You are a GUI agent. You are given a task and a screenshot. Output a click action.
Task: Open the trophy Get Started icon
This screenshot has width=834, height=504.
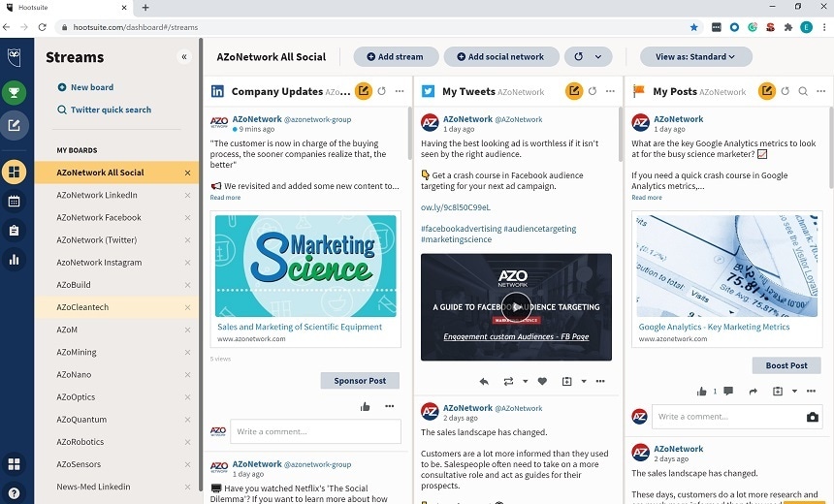[x=14, y=93]
